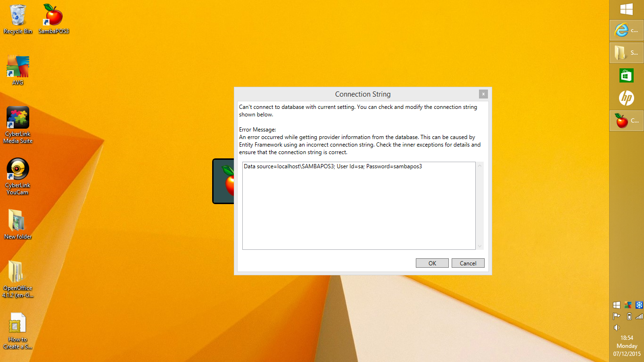Screen dimensions: 644x362
Task: Click the Internet Explorer taskbar button
Action: coord(626,30)
